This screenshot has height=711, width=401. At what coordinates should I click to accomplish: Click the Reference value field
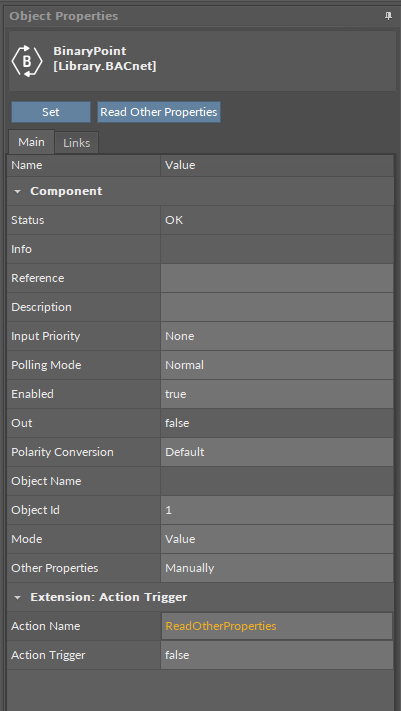(277, 278)
